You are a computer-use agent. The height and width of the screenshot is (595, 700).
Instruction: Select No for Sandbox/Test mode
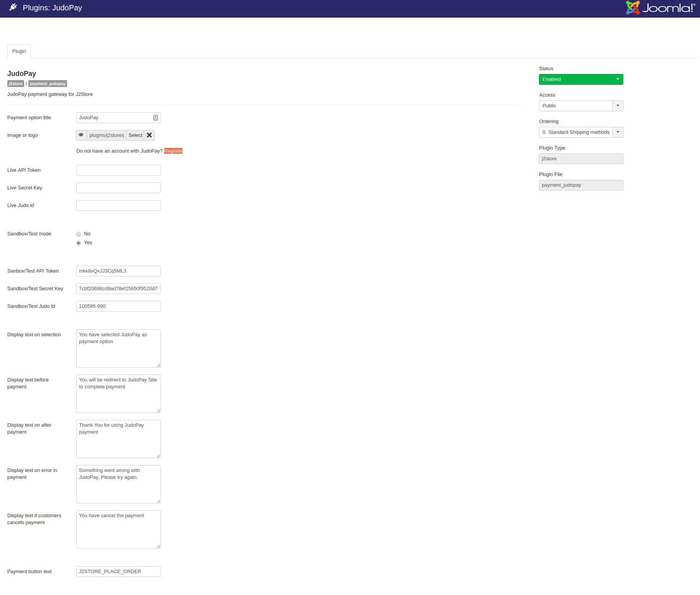[x=79, y=234]
